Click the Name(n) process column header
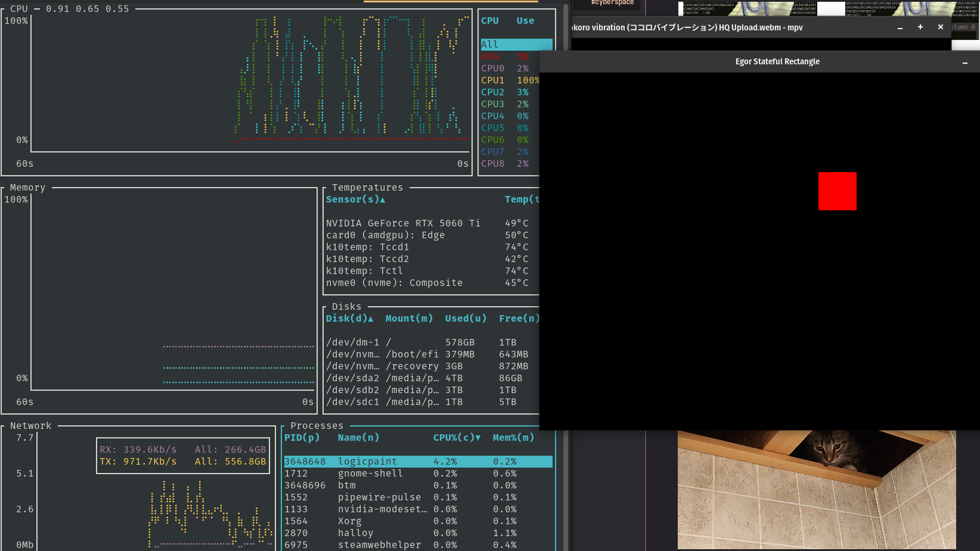 pyautogui.click(x=358, y=438)
